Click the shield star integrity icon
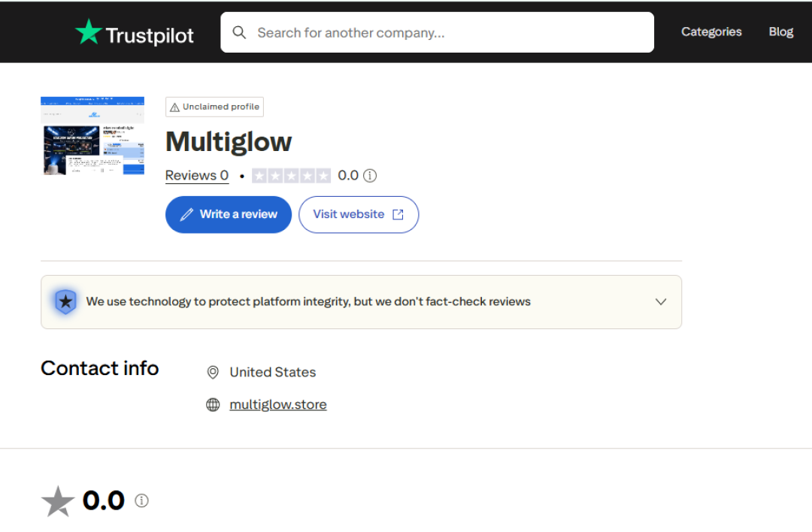 click(65, 302)
